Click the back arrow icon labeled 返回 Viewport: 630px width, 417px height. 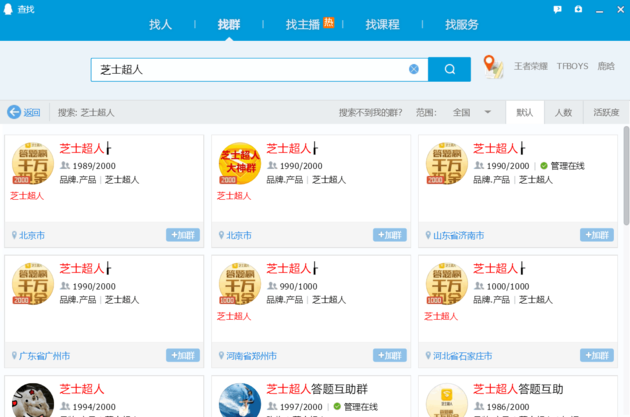(15, 112)
